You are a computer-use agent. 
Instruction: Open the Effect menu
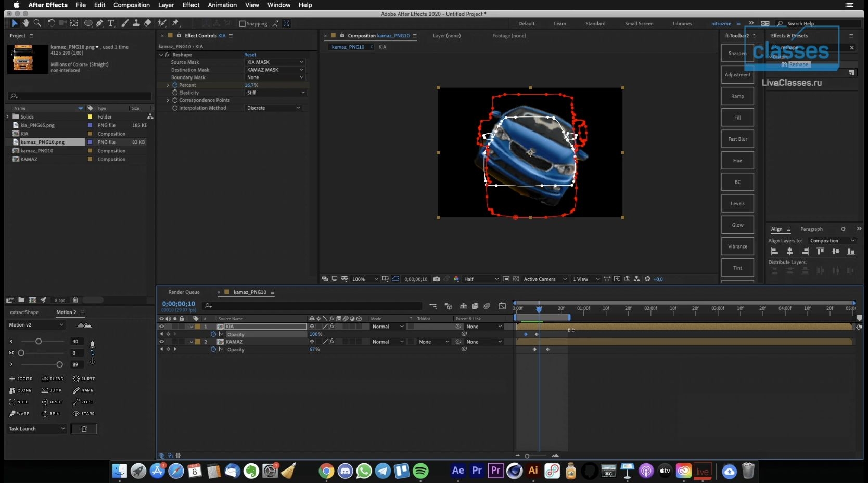(x=191, y=5)
